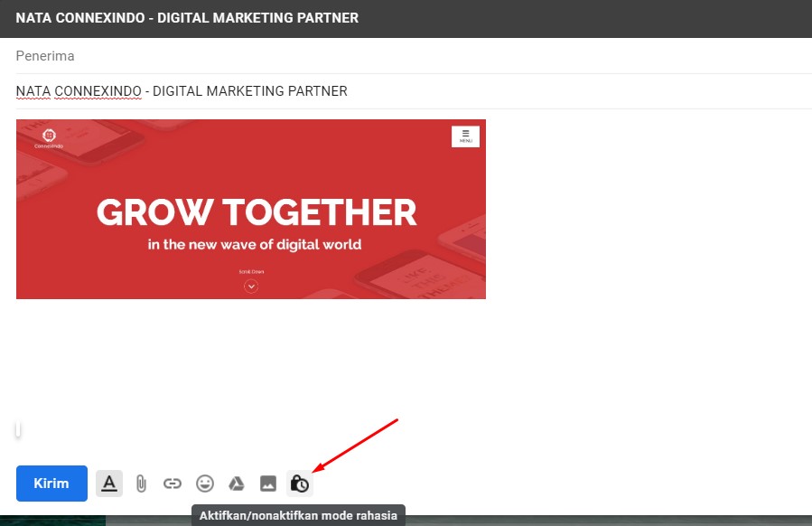Click the Connexindo logo in the image

point(49,138)
